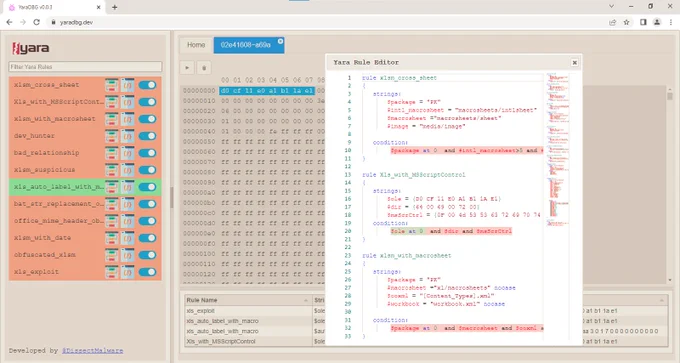Open the code editor icon for xls_auto_label_with_m

pyautogui.click(x=128, y=187)
